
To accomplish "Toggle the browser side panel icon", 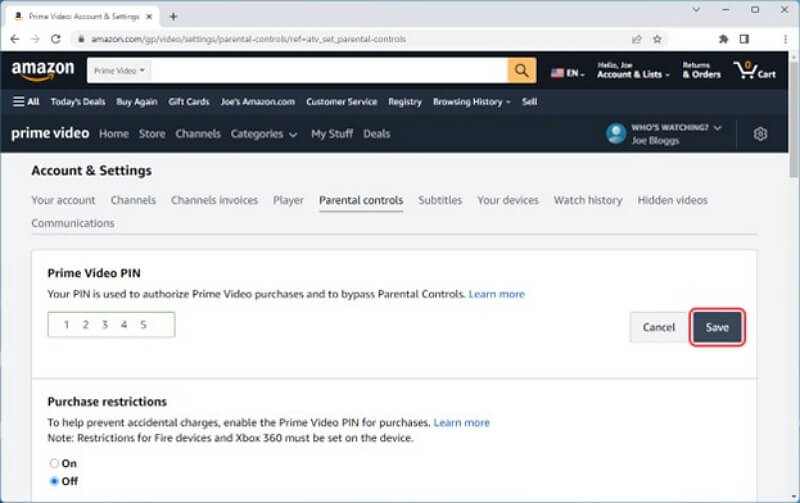I will coord(744,39).
